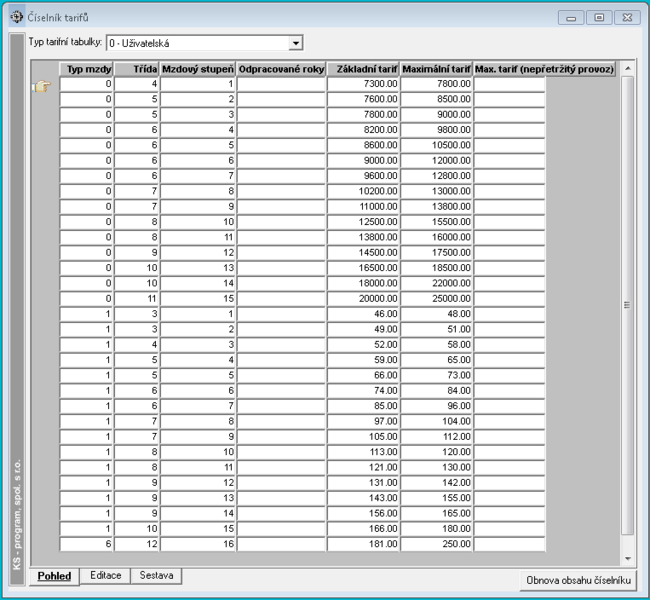Open the Typ tarifní tabulky dropdown arrow
Screen dimensions: 650x600
pos(296,43)
